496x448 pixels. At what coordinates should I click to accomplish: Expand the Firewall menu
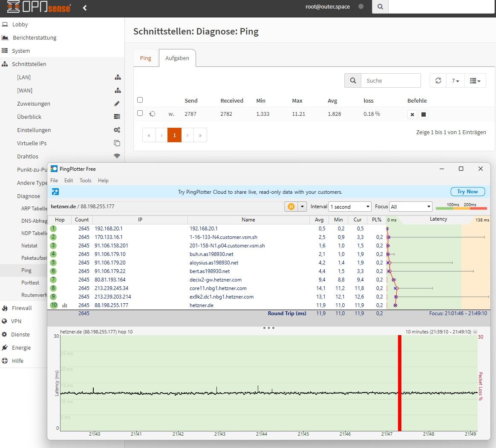[x=21, y=308]
